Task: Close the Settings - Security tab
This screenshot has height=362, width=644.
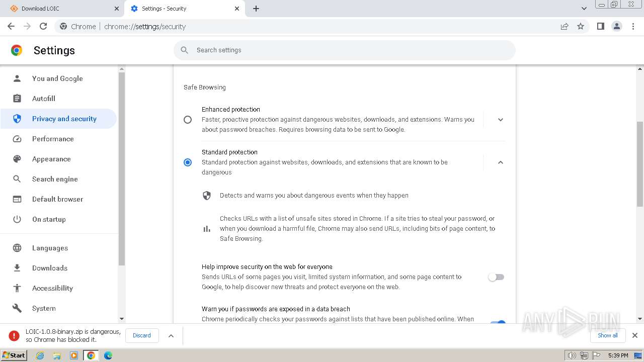Action: (237, 9)
